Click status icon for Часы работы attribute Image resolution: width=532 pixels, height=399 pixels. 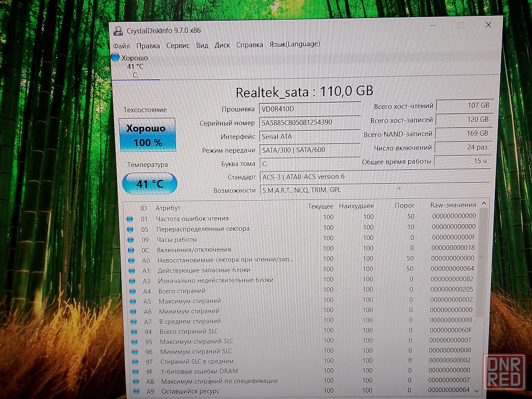coord(130,239)
